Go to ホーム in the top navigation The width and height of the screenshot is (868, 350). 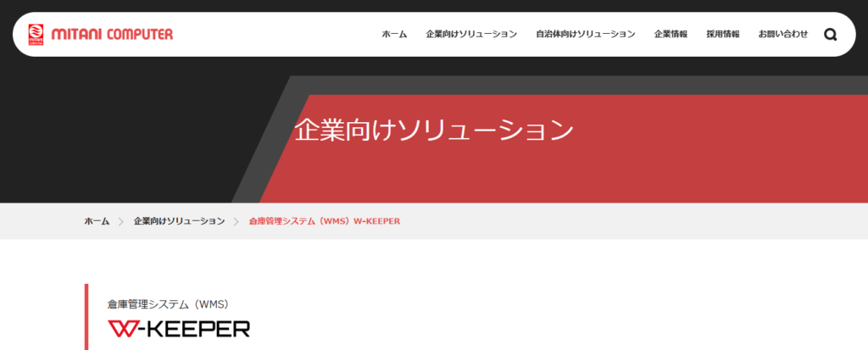(394, 35)
